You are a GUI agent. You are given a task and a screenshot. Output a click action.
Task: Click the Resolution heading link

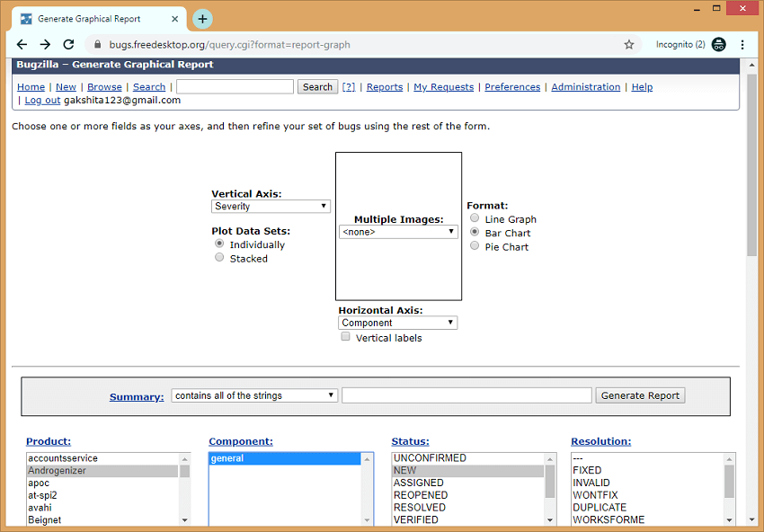(600, 441)
